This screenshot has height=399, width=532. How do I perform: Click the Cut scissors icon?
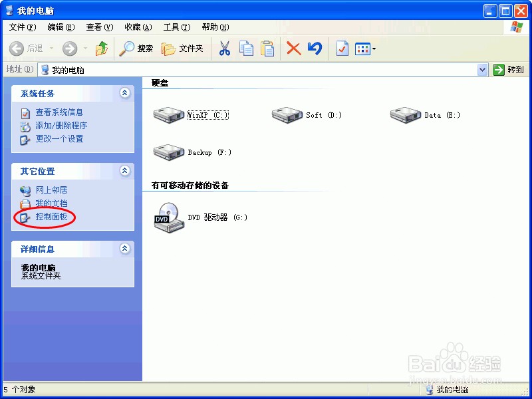tap(224, 49)
